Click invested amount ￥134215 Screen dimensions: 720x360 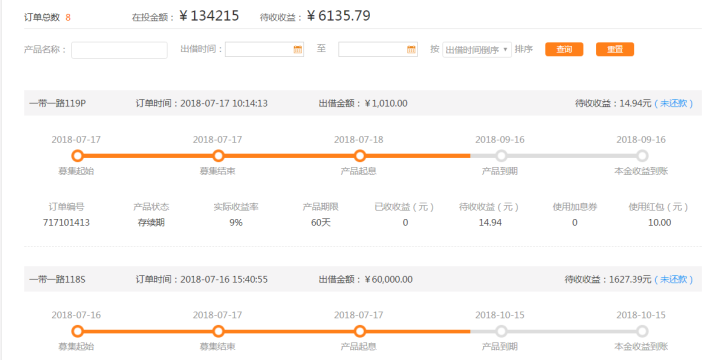point(209,16)
